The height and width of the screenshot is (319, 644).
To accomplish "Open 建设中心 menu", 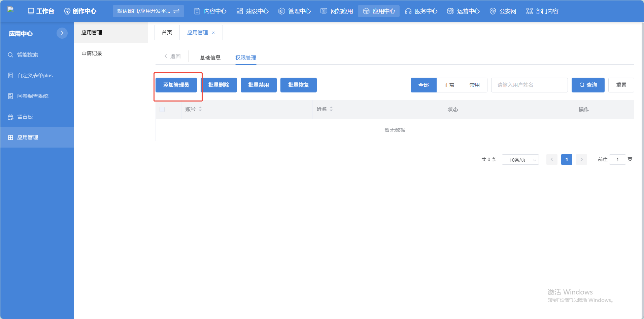I will 252,11.
